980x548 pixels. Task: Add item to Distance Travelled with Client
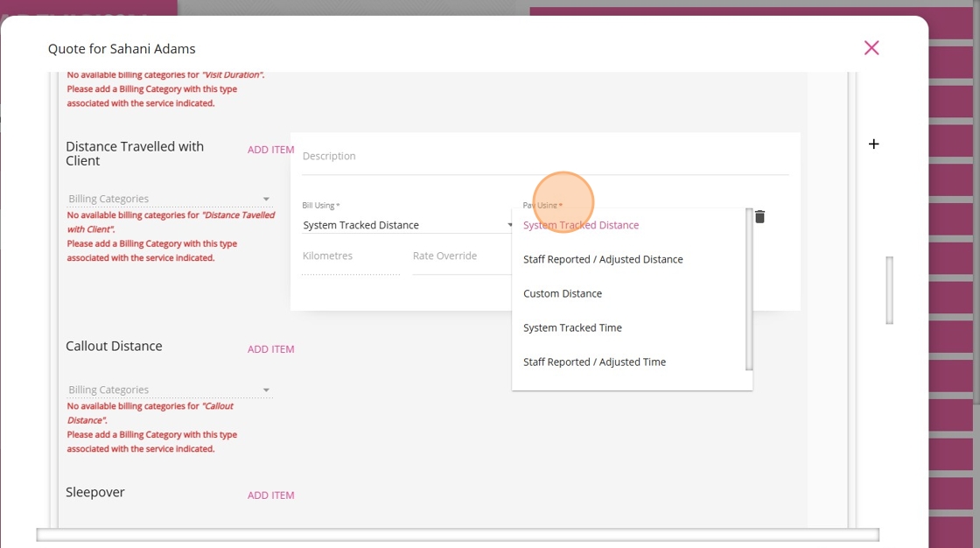(x=270, y=150)
